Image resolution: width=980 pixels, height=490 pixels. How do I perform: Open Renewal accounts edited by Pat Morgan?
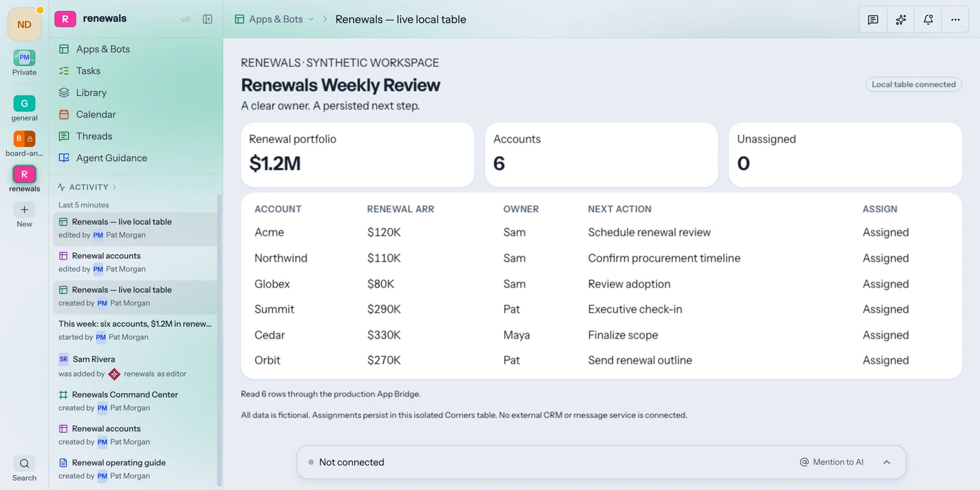pyautogui.click(x=135, y=262)
